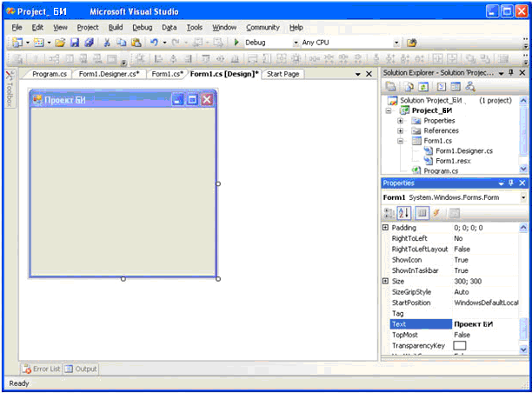This screenshot has height=393, width=532.
Task: Click the Size value 300; 300
Action: click(x=468, y=281)
